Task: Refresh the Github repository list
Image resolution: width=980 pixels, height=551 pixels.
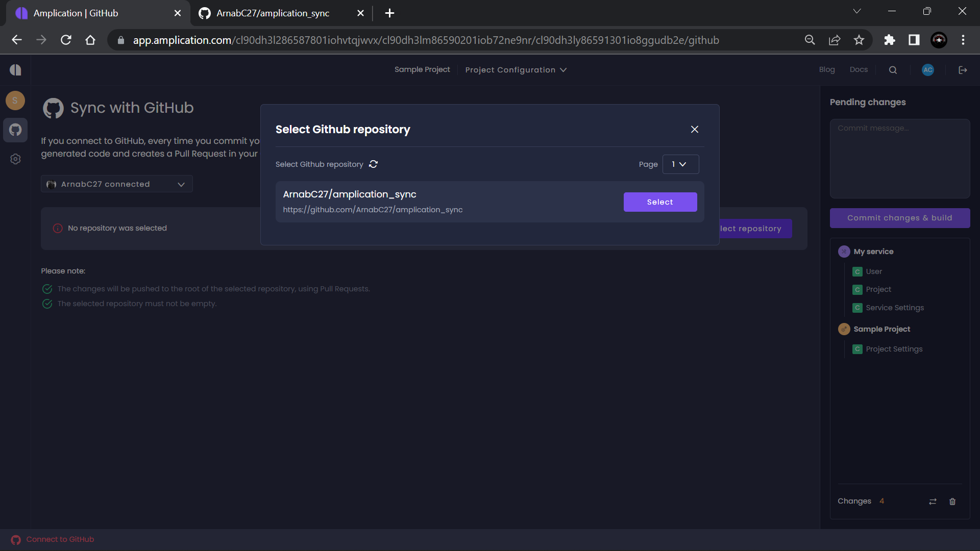Action: point(373,164)
